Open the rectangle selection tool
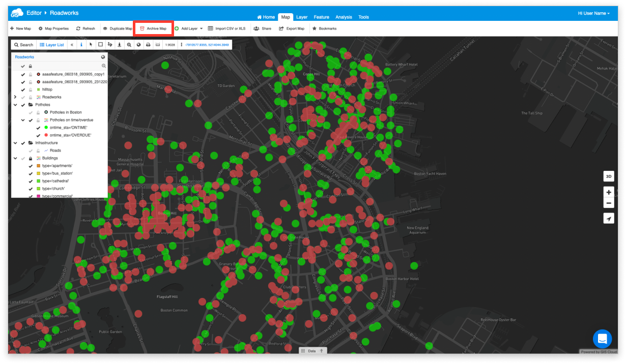 tap(100, 45)
